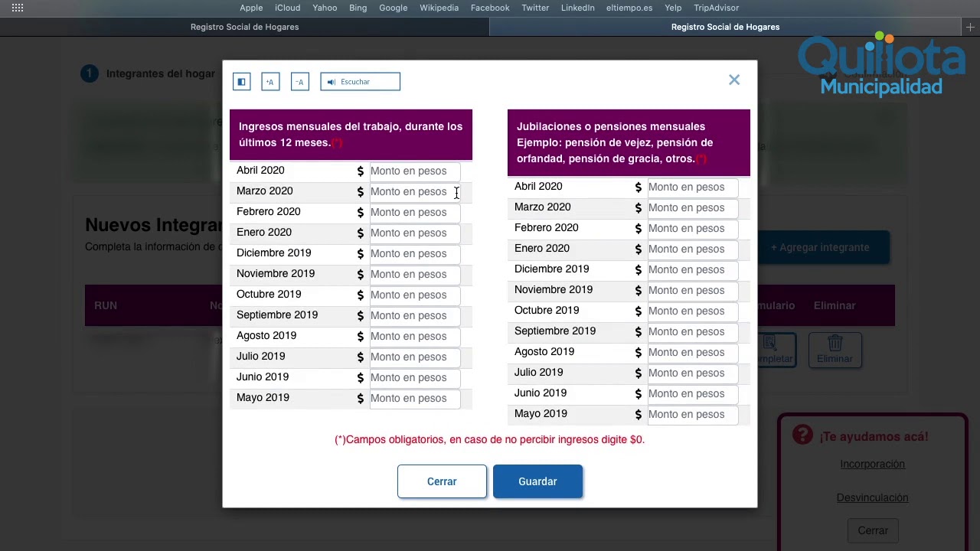Click Diciembre 2019 work income field

tap(414, 253)
